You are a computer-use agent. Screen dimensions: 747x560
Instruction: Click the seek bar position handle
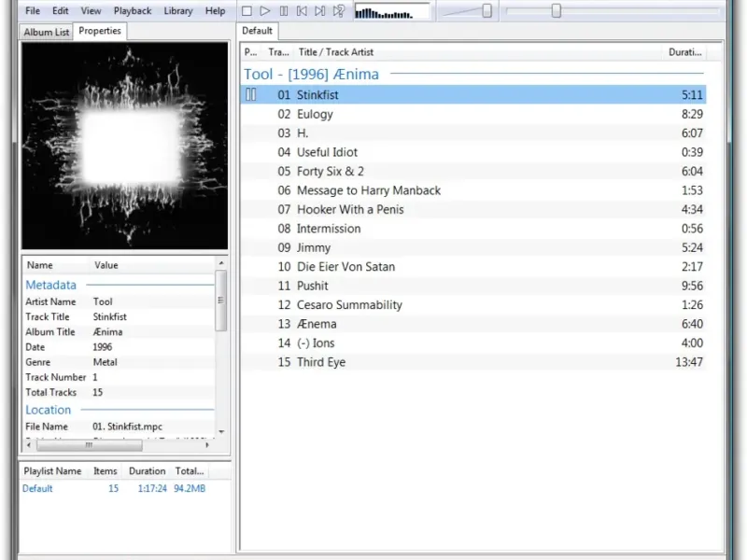(556, 11)
